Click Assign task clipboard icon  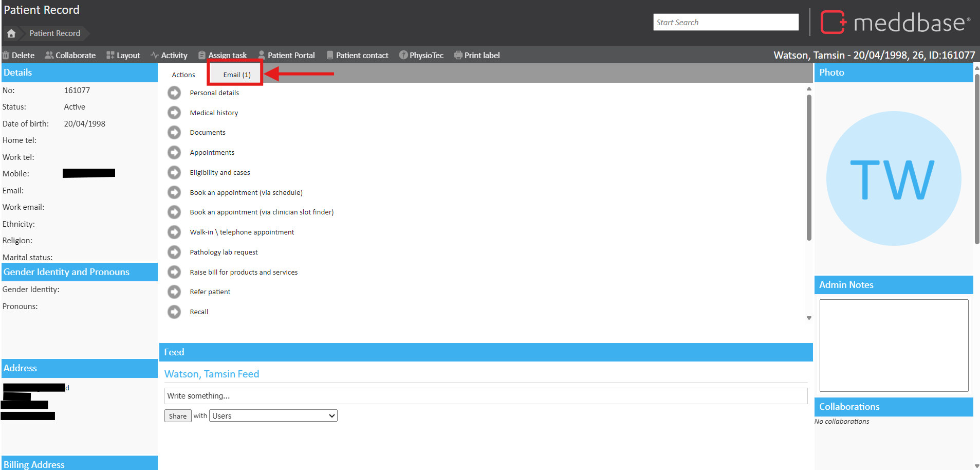point(202,56)
